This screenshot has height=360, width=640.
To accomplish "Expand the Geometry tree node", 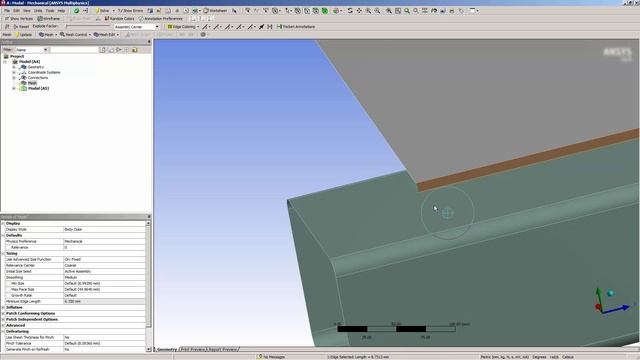I will pyautogui.click(x=14, y=67).
